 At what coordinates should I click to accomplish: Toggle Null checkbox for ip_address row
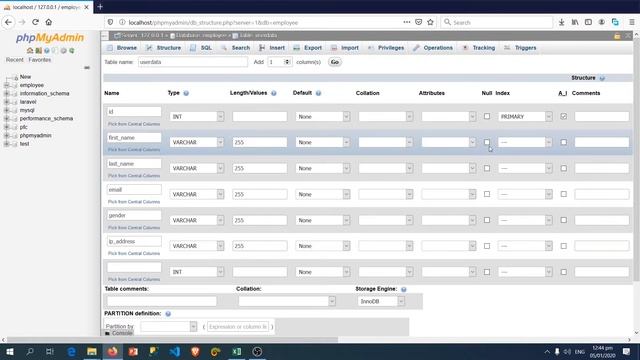tap(487, 246)
